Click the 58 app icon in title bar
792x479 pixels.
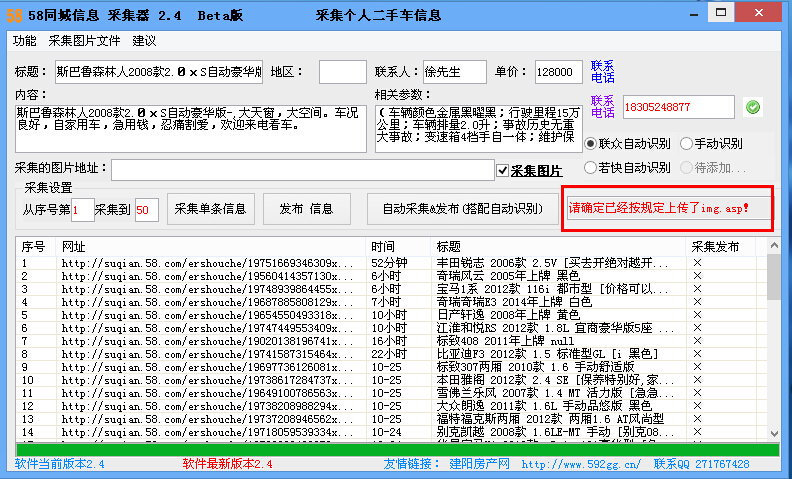(14, 15)
